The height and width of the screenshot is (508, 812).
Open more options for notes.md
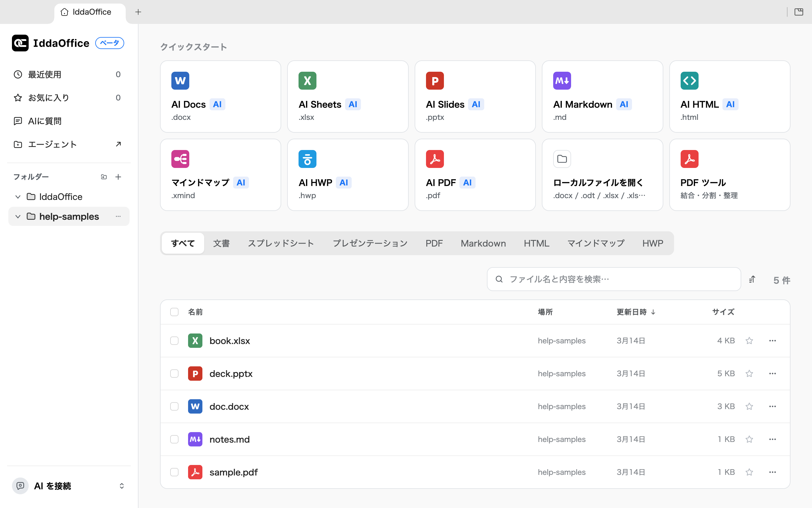click(772, 440)
